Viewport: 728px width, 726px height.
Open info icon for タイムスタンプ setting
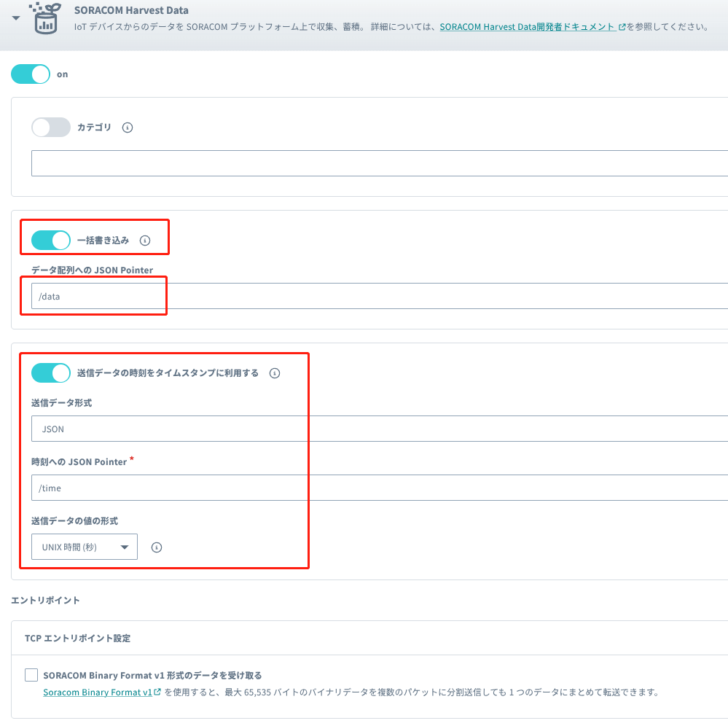pos(275,373)
